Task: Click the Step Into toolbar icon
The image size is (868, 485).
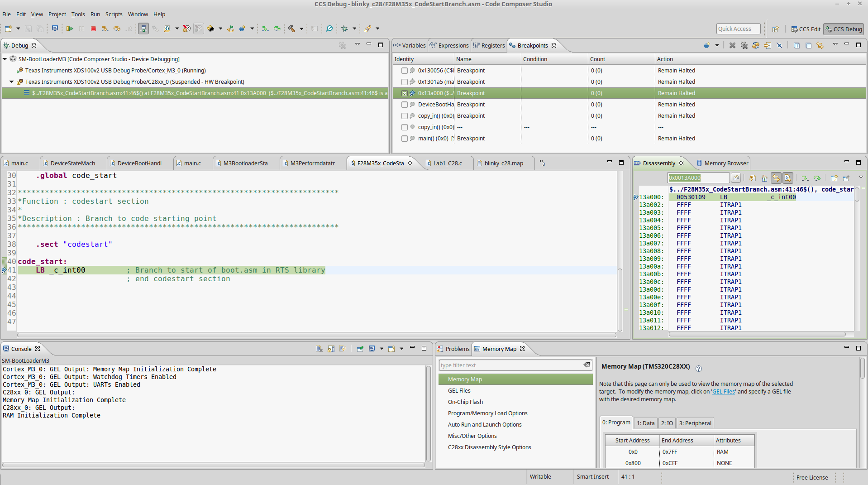Action: 105,29
